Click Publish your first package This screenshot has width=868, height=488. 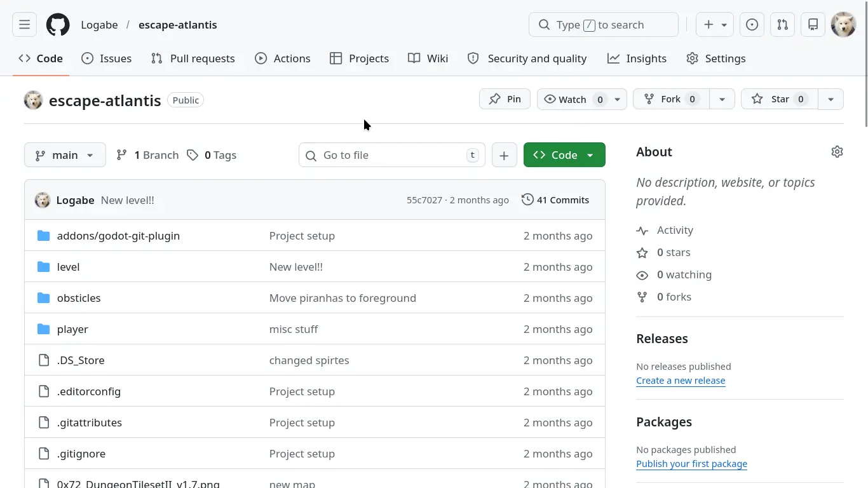691,464
